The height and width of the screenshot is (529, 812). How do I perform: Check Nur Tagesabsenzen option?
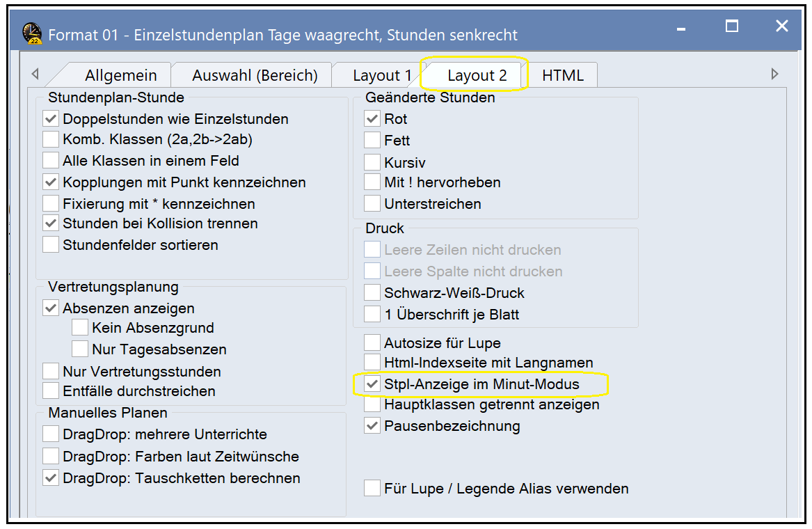coord(80,349)
